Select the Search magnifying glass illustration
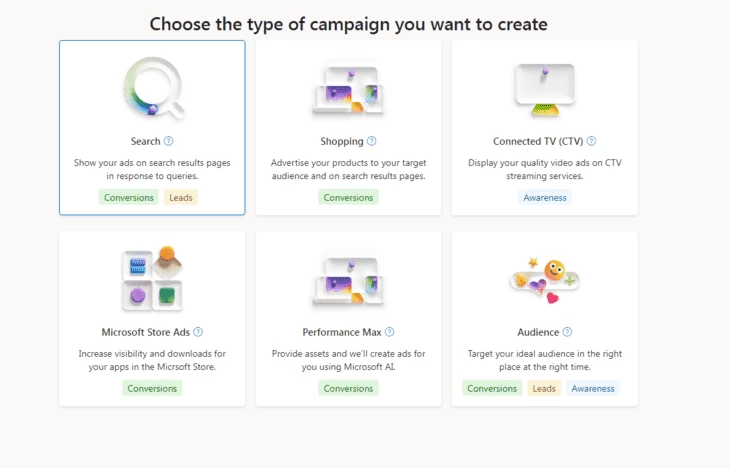 pyautogui.click(x=154, y=88)
